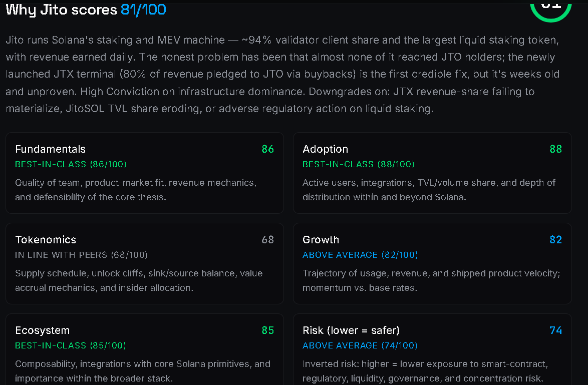Click 'BEST-IN-CLASS (86/100)' label
588x385 pixels.
(x=71, y=164)
